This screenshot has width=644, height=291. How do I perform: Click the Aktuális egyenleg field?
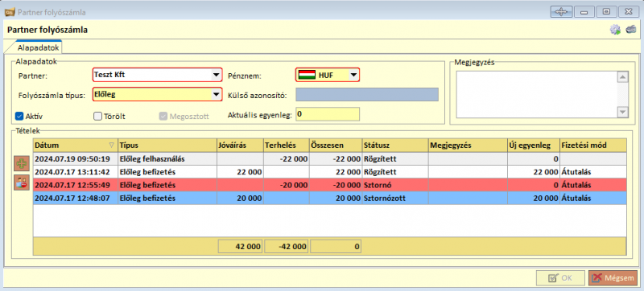[x=328, y=114]
